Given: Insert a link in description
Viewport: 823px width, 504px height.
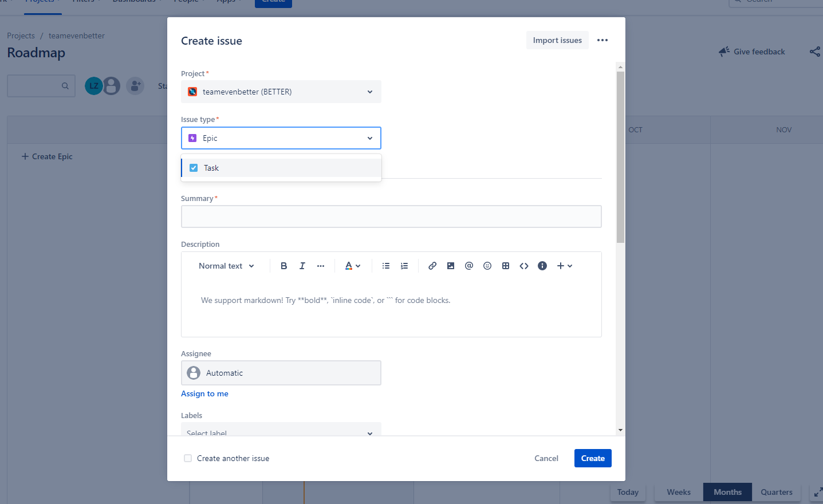Looking at the screenshot, I should pyautogui.click(x=432, y=266).
